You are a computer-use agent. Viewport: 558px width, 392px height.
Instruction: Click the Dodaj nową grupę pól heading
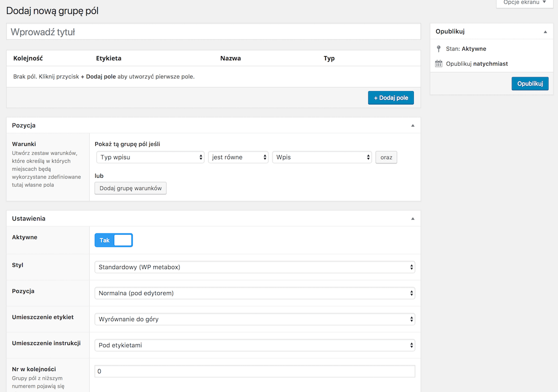tap(53, 10)
